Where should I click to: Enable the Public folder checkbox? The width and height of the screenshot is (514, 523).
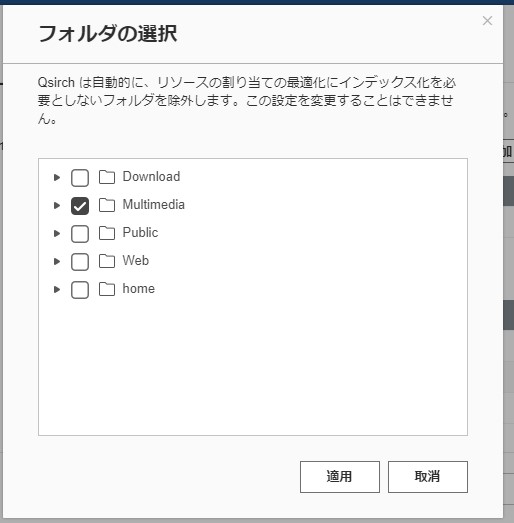pyautogui.click(x=80, y=233)
